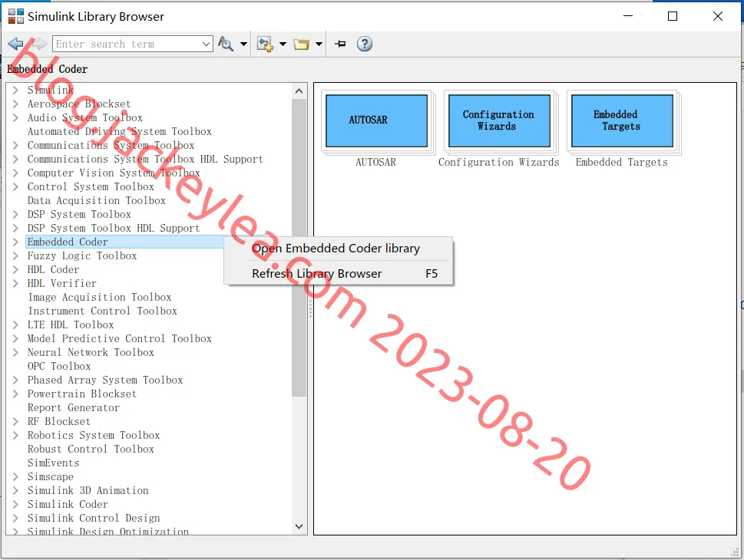Select Automated Driving System Toolbox

[120, 131]
